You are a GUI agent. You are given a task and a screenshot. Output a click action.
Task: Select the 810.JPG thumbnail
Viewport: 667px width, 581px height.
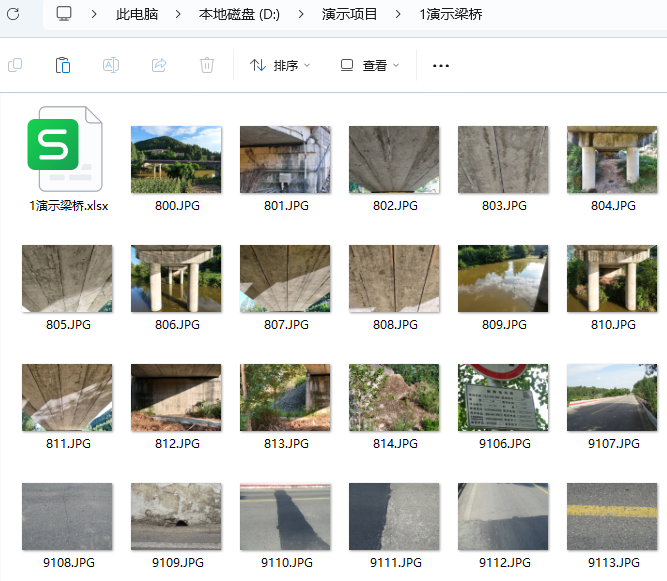click(x=612, y=279)
